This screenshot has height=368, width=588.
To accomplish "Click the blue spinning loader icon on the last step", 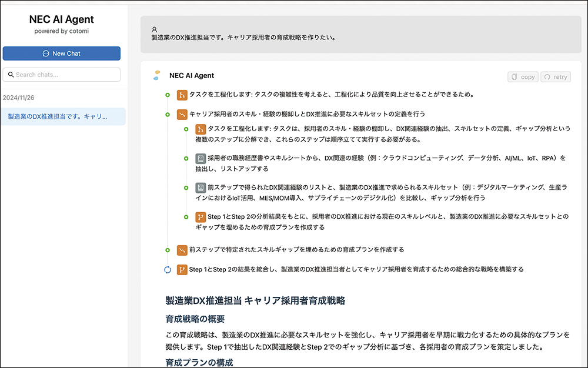I will [x=167, y=270].
